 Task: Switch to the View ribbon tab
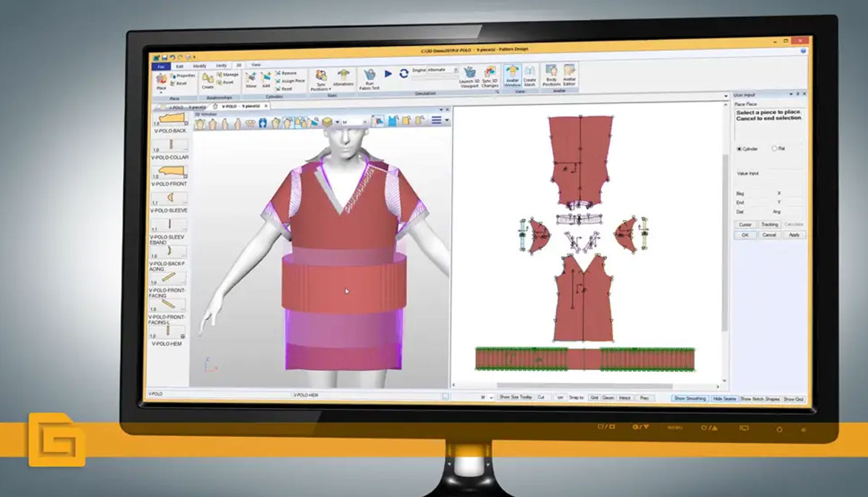(256, 65)
